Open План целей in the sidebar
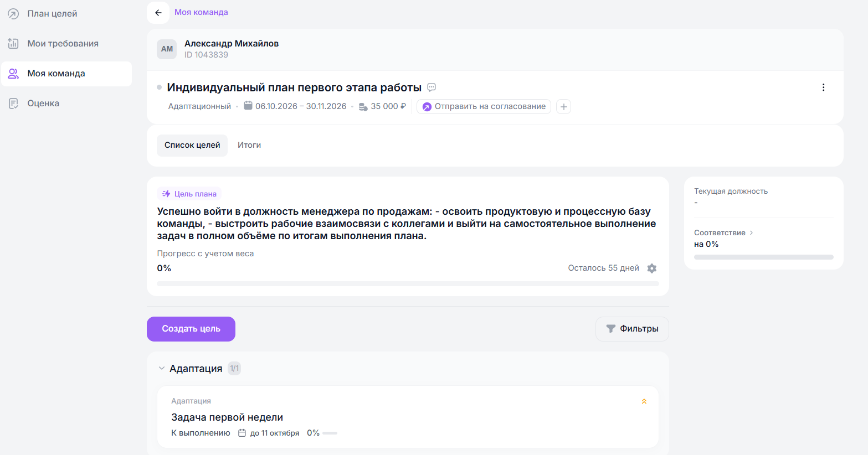The width and height of the screenshot is (868, 455). coord(66,14)
